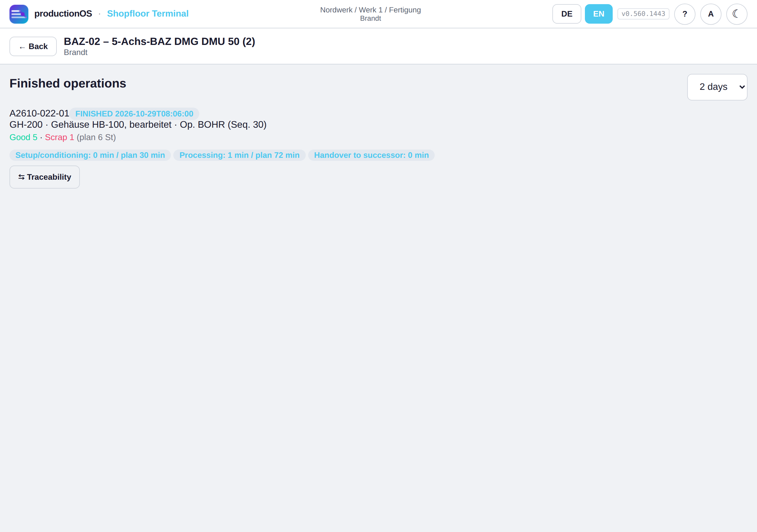The width and height of the screenshot is (757, 532).
Task: Select order number A2610-022-01
Action: click(39, 113)
